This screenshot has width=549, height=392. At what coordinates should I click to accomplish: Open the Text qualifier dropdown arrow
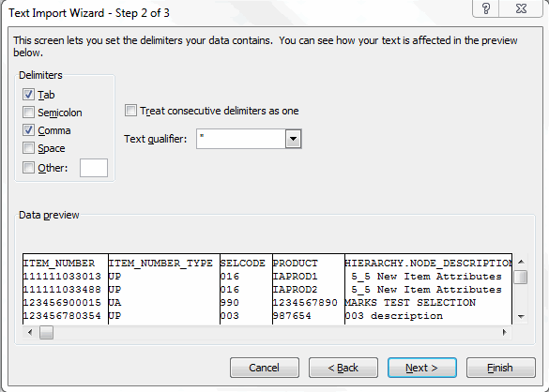pyautogui.click(x=294, y=139)
